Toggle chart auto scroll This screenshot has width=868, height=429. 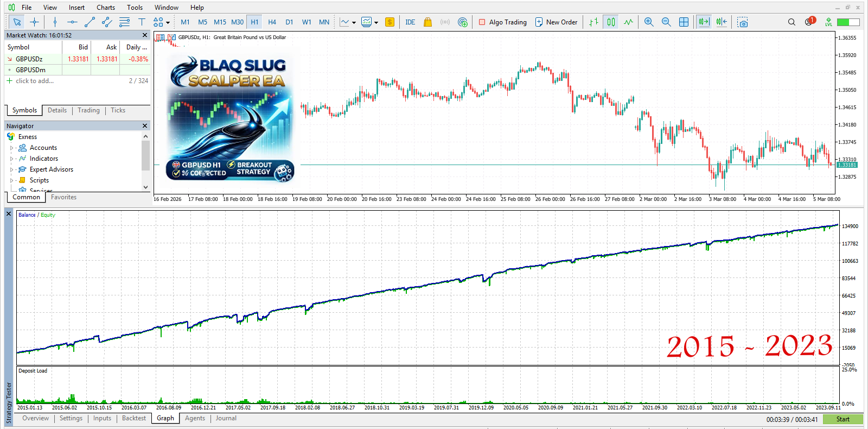click(704, 22)
